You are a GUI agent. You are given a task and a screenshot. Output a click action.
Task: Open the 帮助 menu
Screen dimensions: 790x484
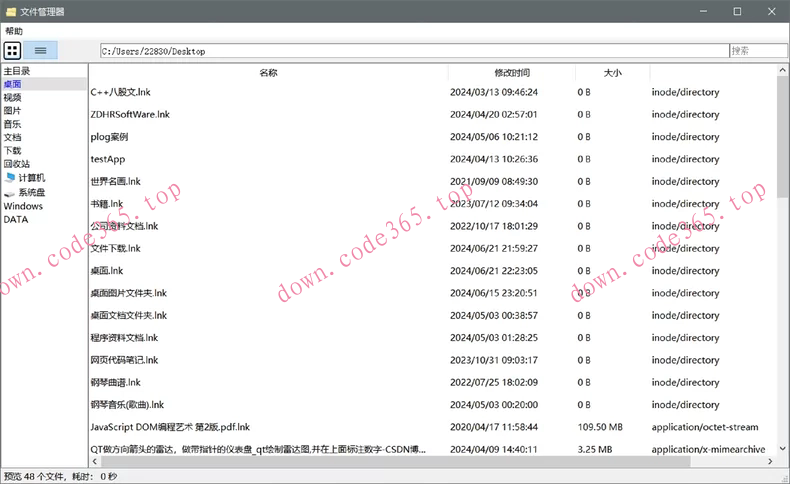(x=14, y=31)
